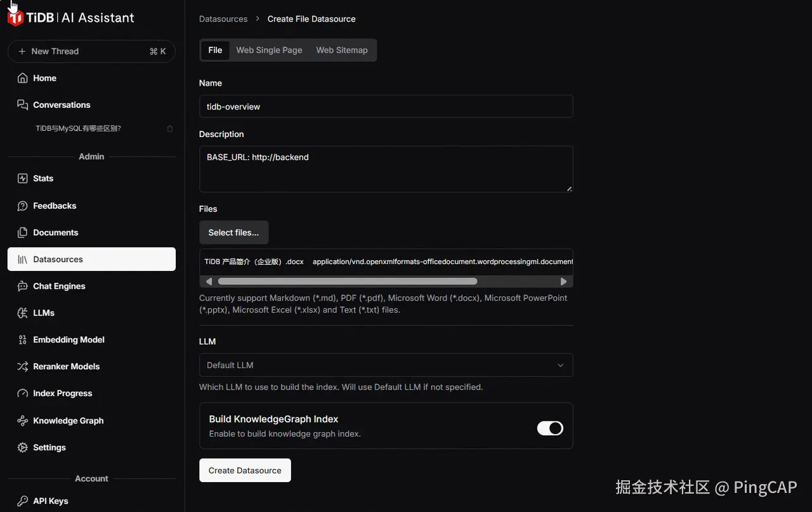This screenshot has width=812, height=512.
Task: Click the Conversations chat bubbles icon
Action: pyautogui.click(x=23, y=105)
